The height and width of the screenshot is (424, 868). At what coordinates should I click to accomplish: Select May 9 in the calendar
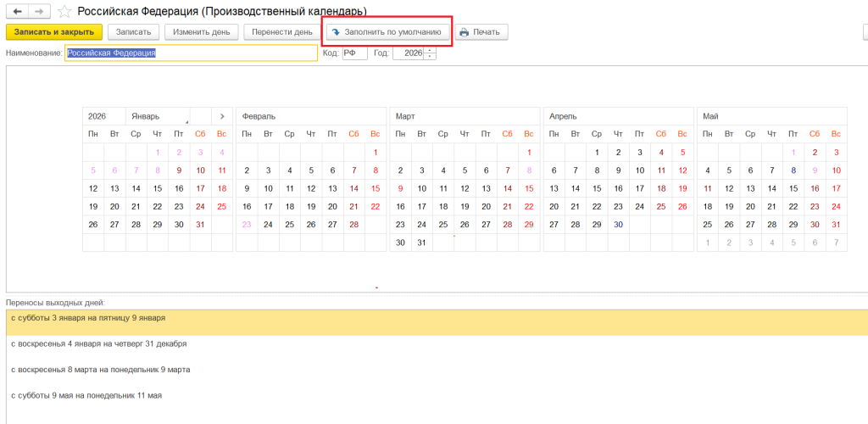[x=815, y=170]
